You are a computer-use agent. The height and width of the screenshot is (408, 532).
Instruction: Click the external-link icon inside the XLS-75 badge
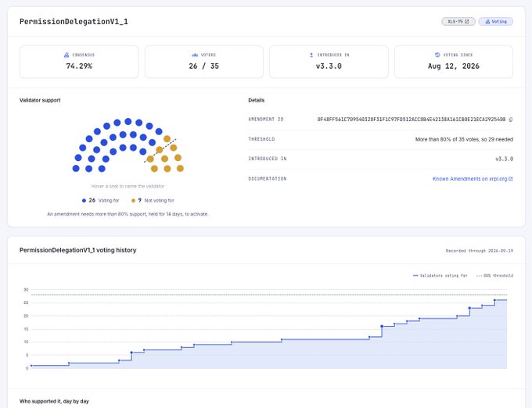click(x=467, y=21)
